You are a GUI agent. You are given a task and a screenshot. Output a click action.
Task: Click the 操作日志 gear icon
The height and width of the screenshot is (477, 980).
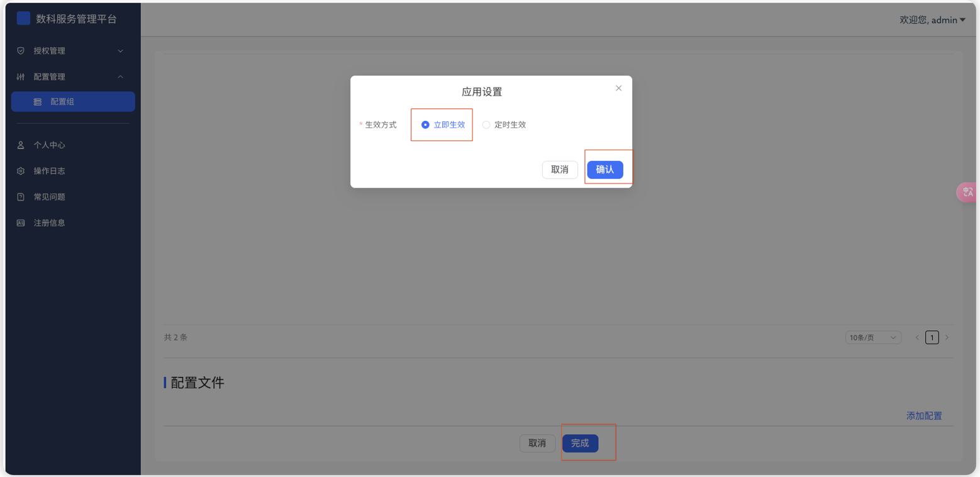click(x=19, y=171)
